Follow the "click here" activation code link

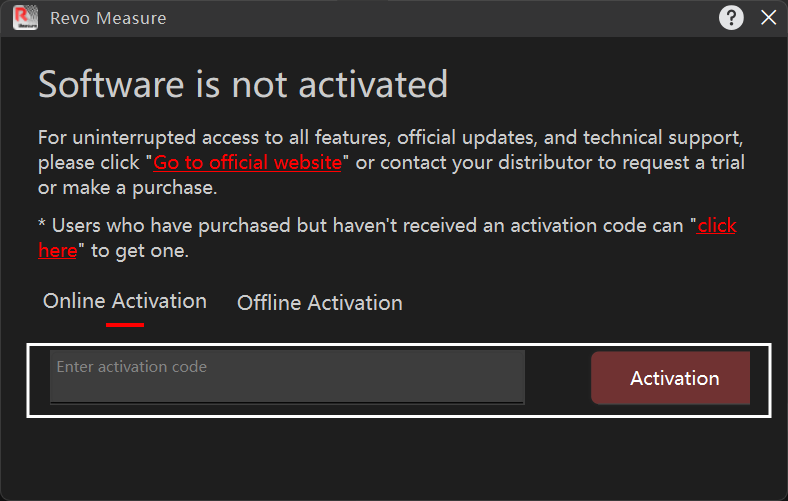[716, 226]
